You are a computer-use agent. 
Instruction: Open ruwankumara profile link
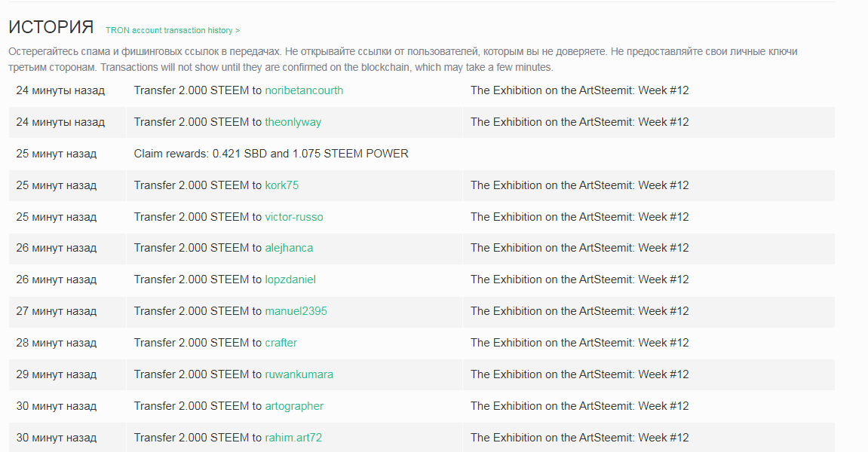299,374
